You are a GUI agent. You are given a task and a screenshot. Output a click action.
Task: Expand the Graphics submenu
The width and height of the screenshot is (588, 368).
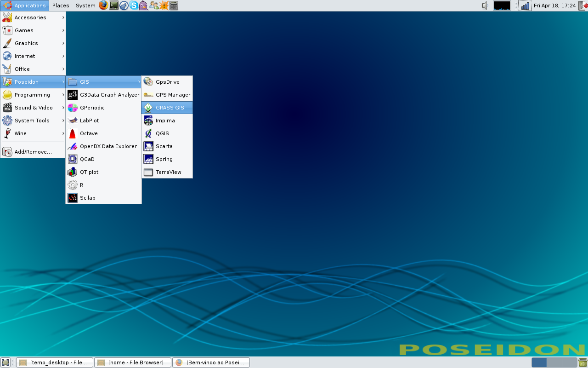[x=33, y=43]
